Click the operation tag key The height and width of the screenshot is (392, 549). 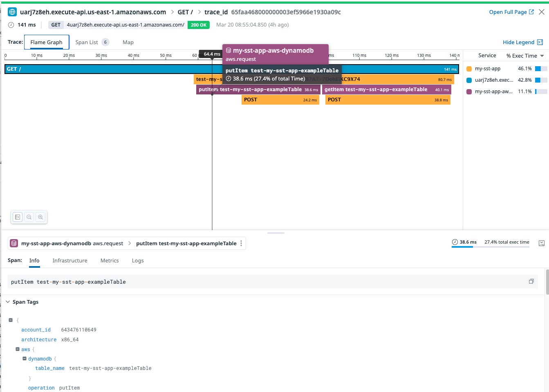[41, 388]
